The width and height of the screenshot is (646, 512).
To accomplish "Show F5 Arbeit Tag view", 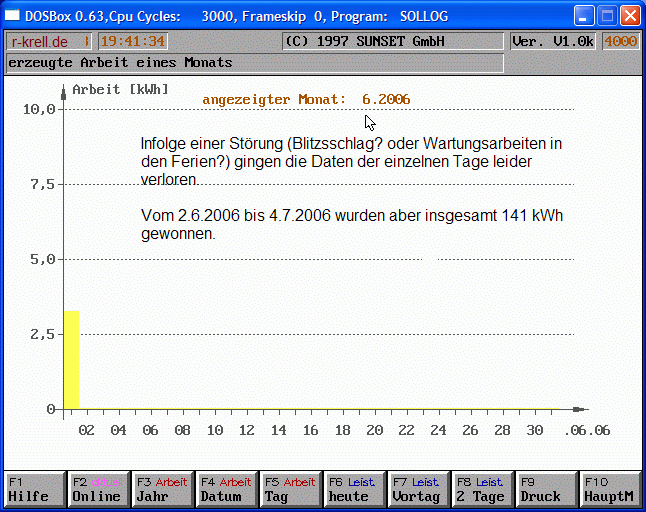I will [x=290, y=489].
